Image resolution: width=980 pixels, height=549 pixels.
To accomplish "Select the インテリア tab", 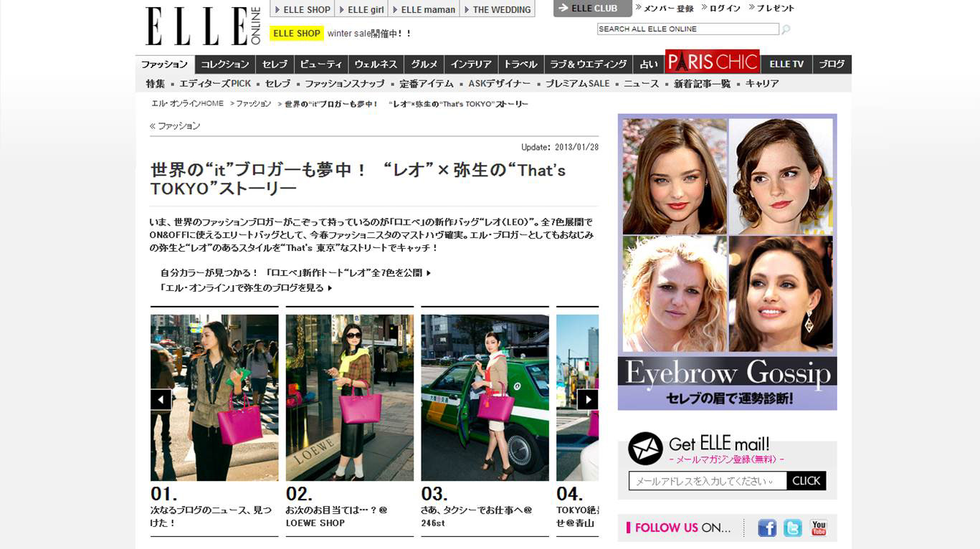I will pos(471,65).
